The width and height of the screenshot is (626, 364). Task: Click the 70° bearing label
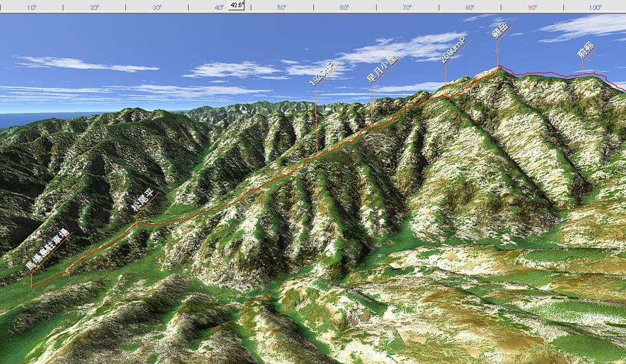tap(407, 7)
